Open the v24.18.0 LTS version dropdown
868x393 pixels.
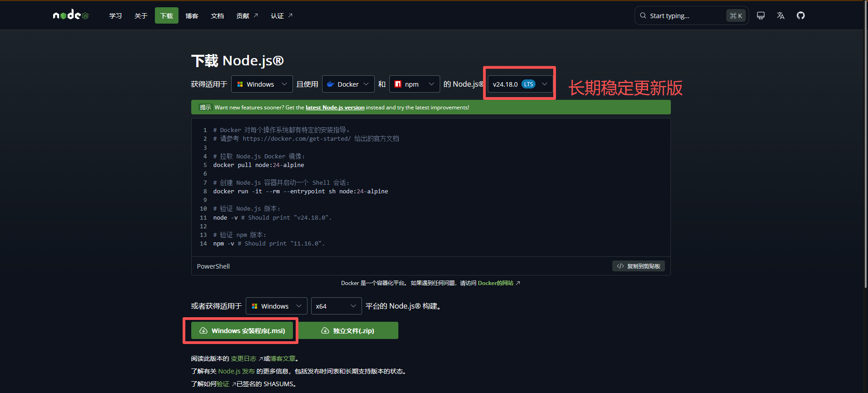click(521, 84)
